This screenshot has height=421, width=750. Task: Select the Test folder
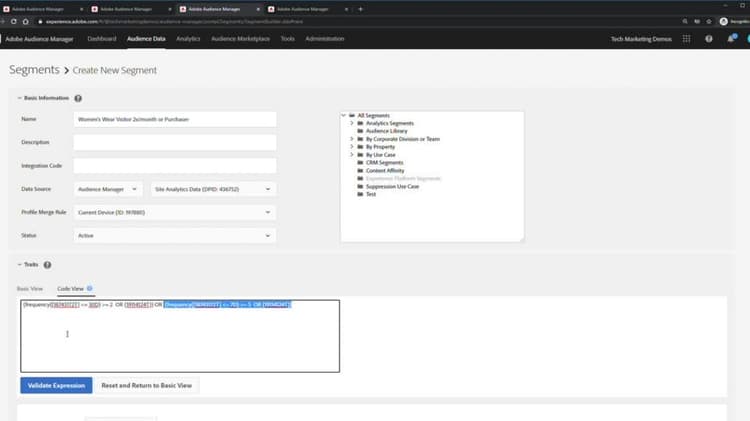(370, 194)
